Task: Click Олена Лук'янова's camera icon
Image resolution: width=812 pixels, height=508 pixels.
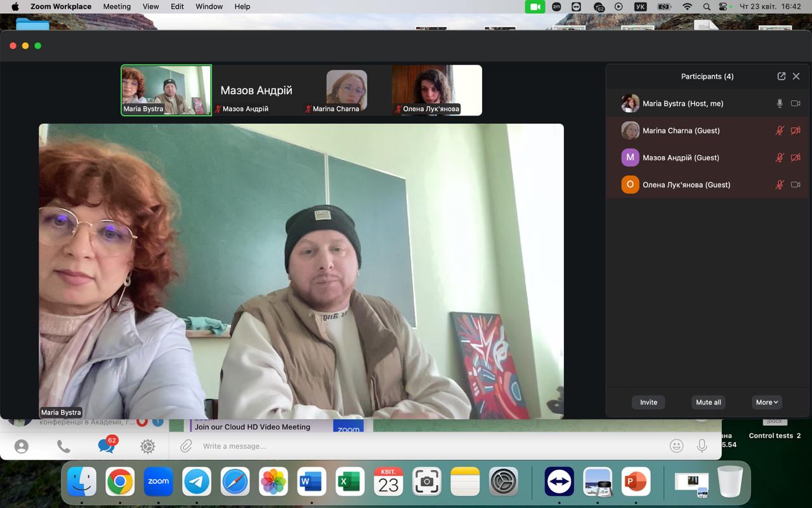Action: point(796,185)
